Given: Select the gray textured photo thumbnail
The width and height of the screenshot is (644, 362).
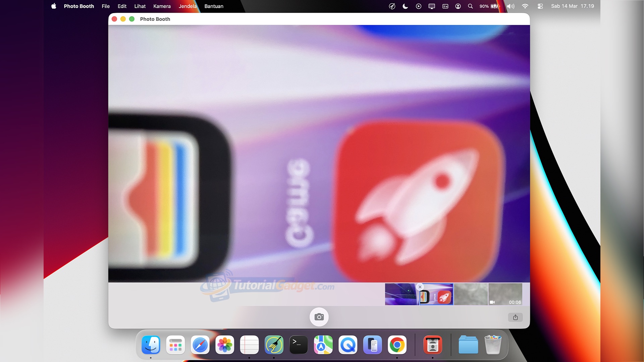Looking at the screenshot, I should (x=471, y=295).
